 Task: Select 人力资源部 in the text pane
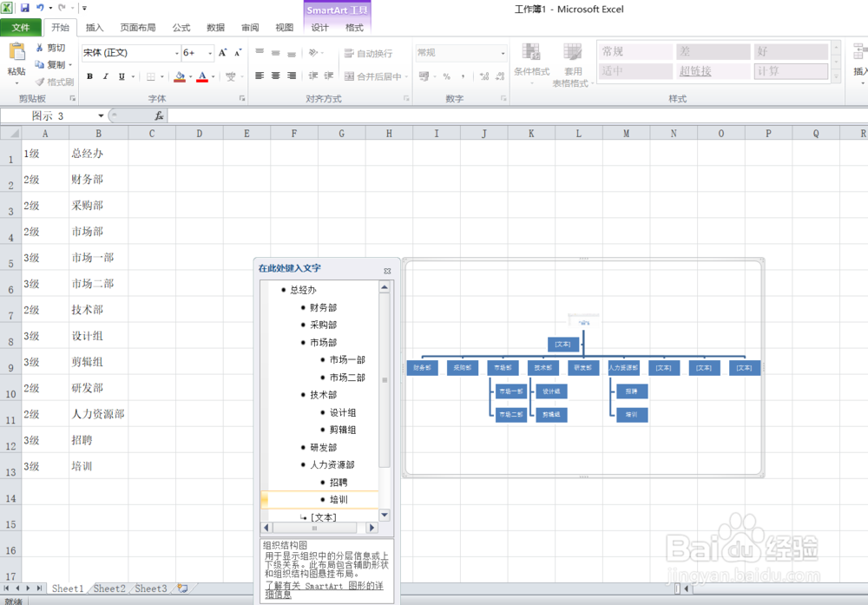(332, 465)
